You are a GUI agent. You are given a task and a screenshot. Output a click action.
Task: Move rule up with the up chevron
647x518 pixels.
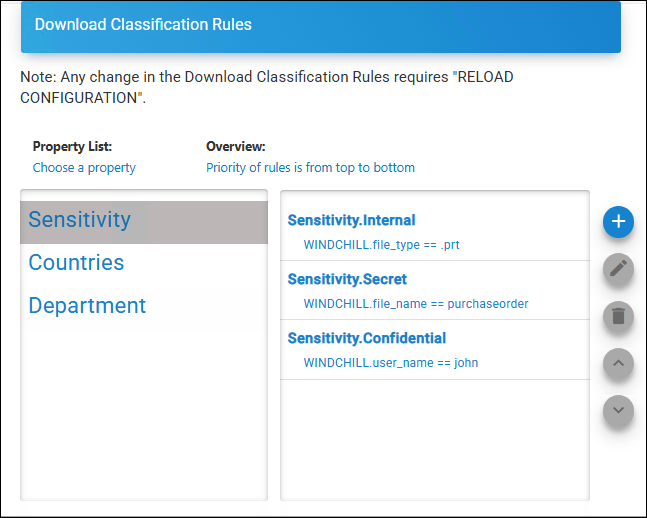coord(618,364)
